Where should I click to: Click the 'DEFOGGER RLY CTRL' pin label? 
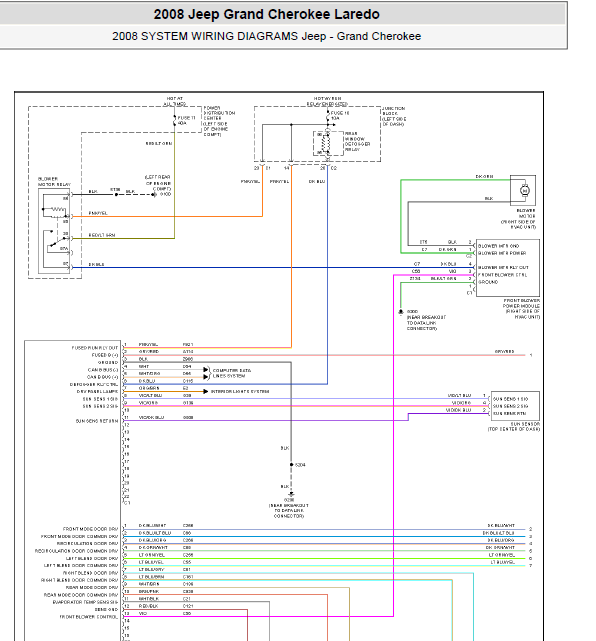click(94, 385)
